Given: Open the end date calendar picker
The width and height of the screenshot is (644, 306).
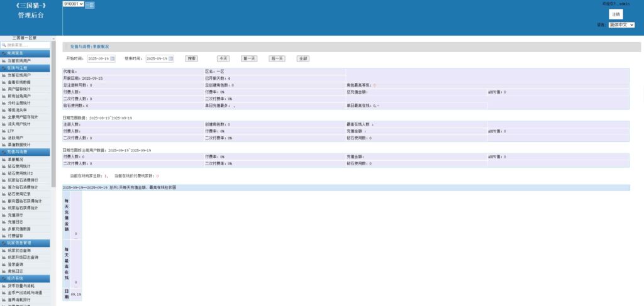Looking at the screenshot, I should (171, 58).
